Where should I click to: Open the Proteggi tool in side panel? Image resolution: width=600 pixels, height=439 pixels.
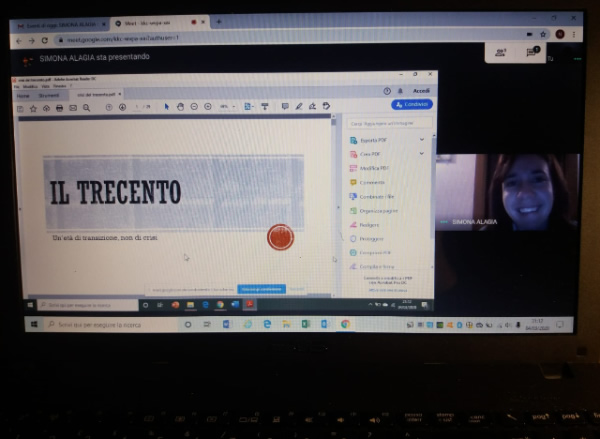tap(367, 239)
